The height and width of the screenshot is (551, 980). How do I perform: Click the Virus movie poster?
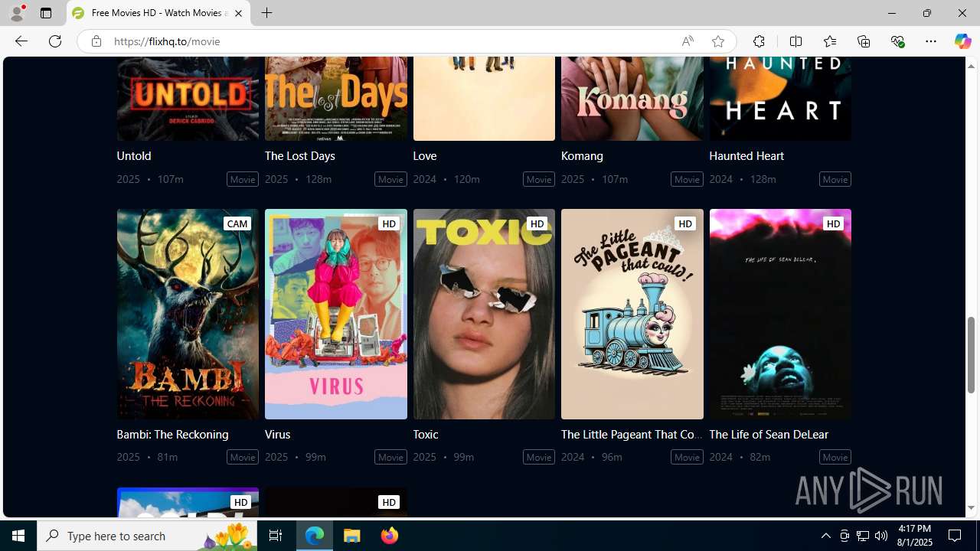point(336,314)
